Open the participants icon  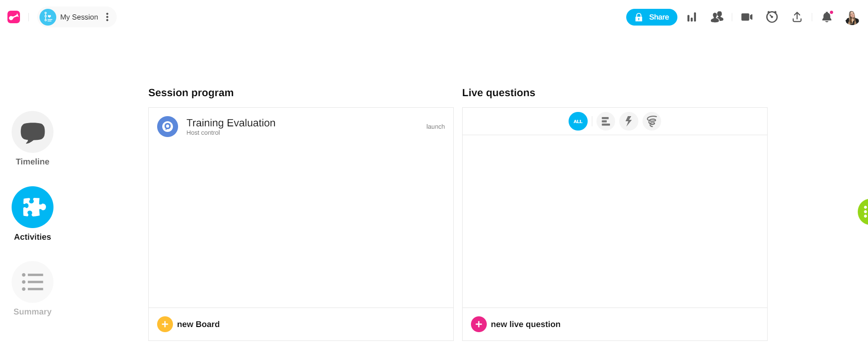(717, 17)
